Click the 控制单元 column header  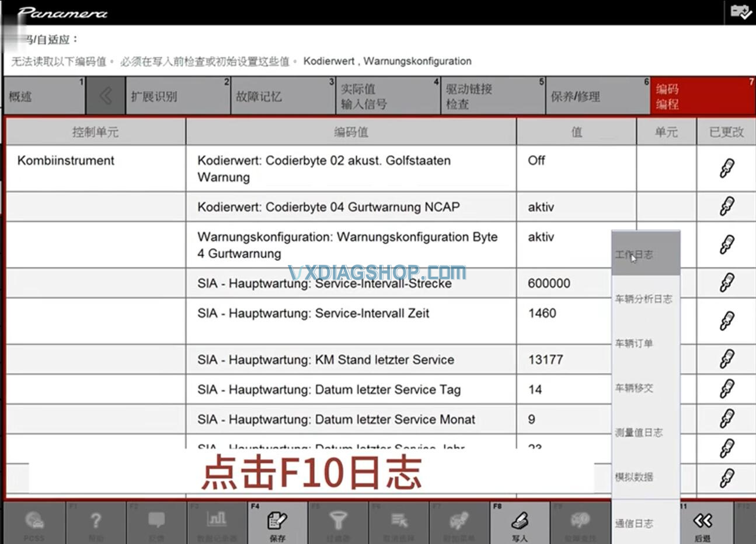[95, 132]
